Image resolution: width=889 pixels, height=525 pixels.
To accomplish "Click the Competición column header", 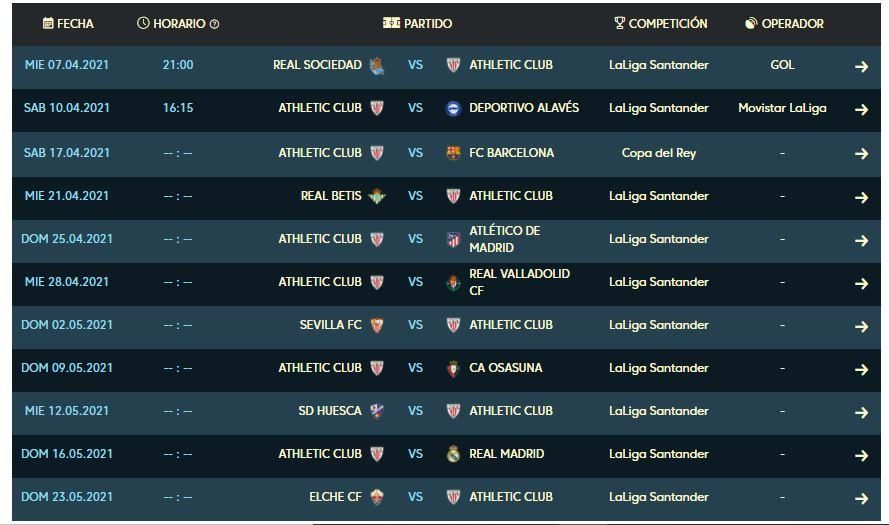I will [661, 23].
